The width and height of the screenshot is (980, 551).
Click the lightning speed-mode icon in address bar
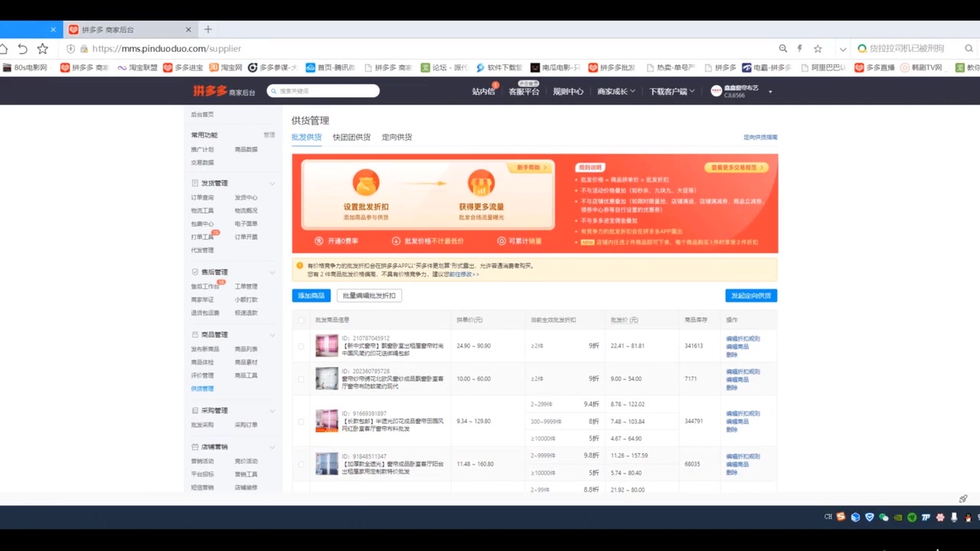click(800, 48)
